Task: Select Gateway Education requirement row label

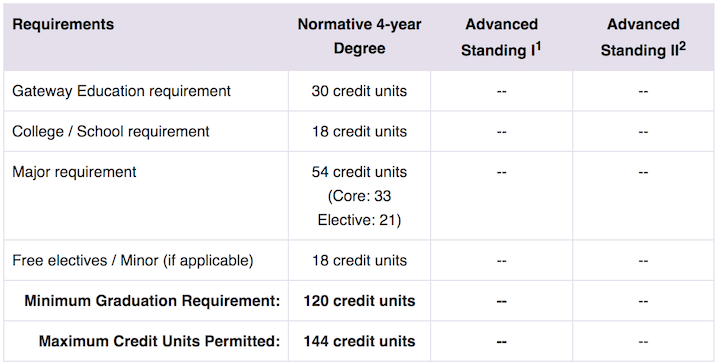Action: click(122, 91)
